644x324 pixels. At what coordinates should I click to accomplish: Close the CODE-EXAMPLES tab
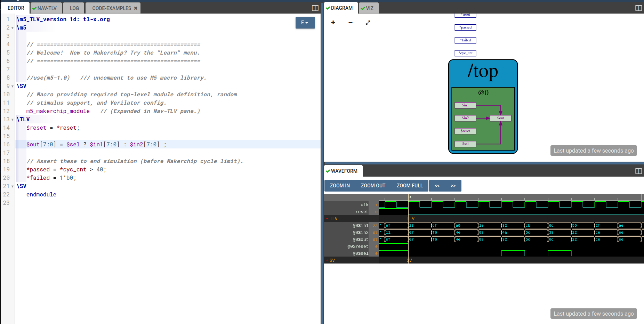136,8
